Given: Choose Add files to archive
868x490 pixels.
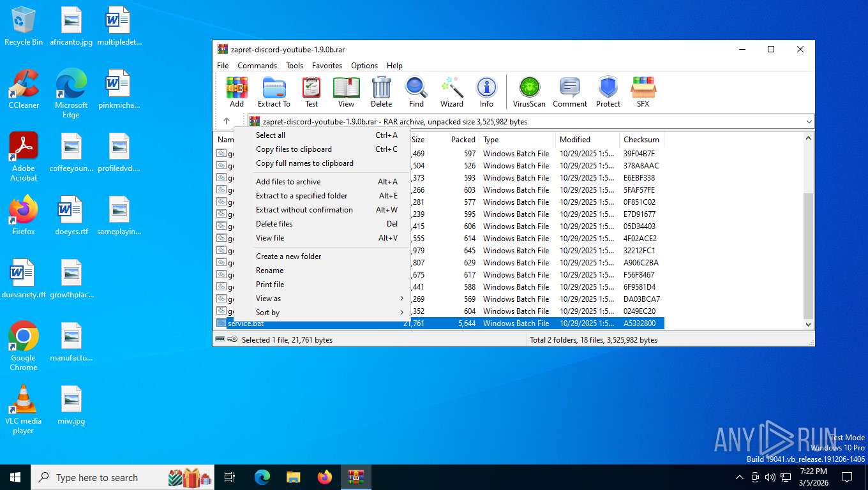Looking at the screenshot, I should coord(322,182).
